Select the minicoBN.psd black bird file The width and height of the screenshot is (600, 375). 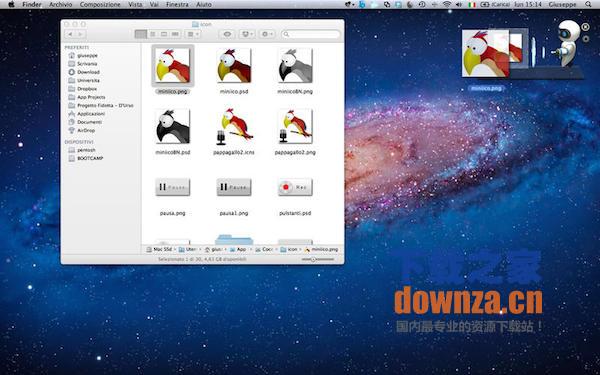pyautogui.click(x=173, y=126)
